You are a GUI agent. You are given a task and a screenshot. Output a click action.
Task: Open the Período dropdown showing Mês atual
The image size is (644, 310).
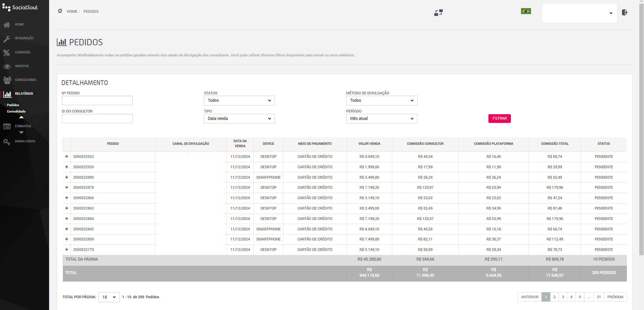point(381,119)
